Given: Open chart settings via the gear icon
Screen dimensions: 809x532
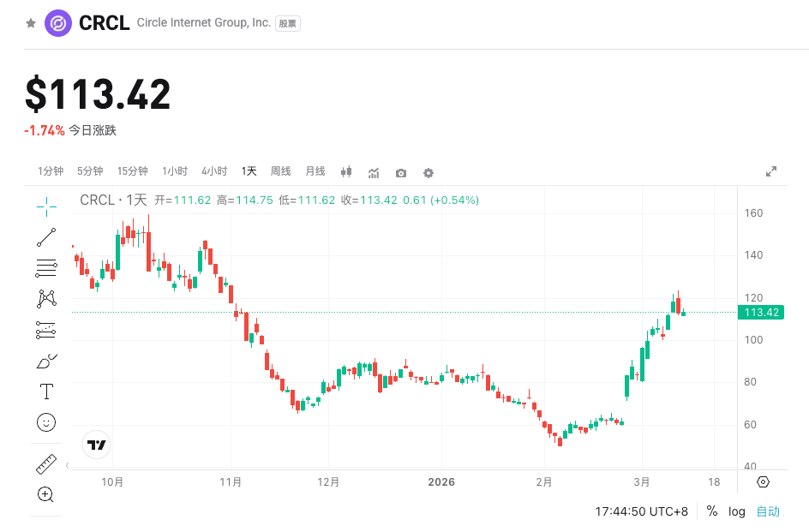Looking at the screenshot, I should (x=428, y=172).
